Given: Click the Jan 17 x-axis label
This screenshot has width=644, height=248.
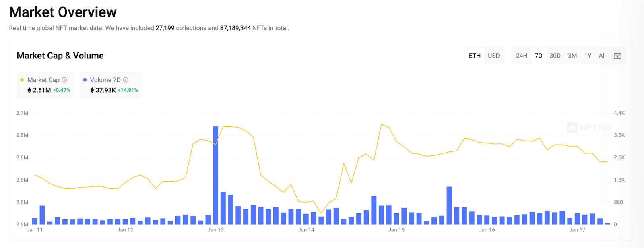Looking at the screenshot, I should point(577,230).
